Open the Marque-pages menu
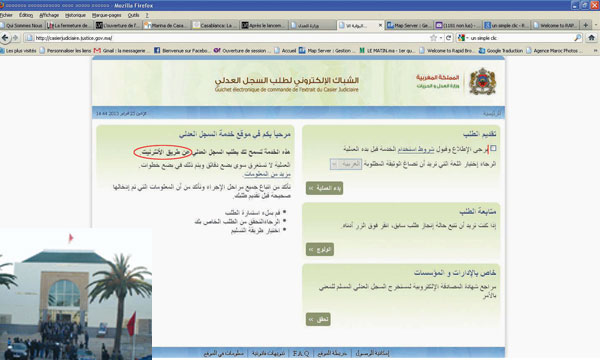 click(106, 15)
